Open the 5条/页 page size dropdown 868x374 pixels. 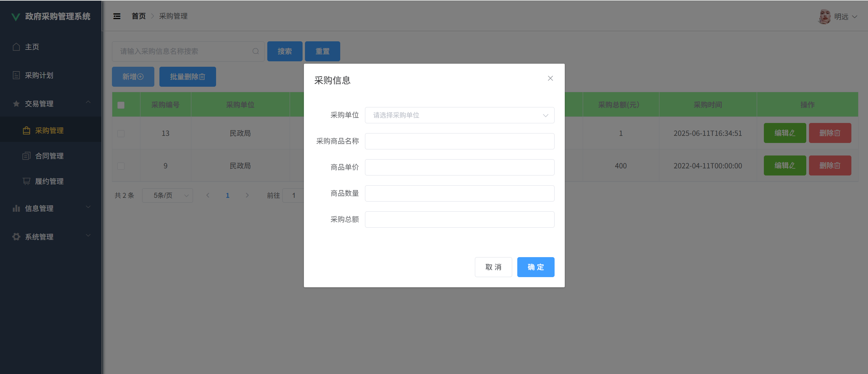click(x=167, y=195)
